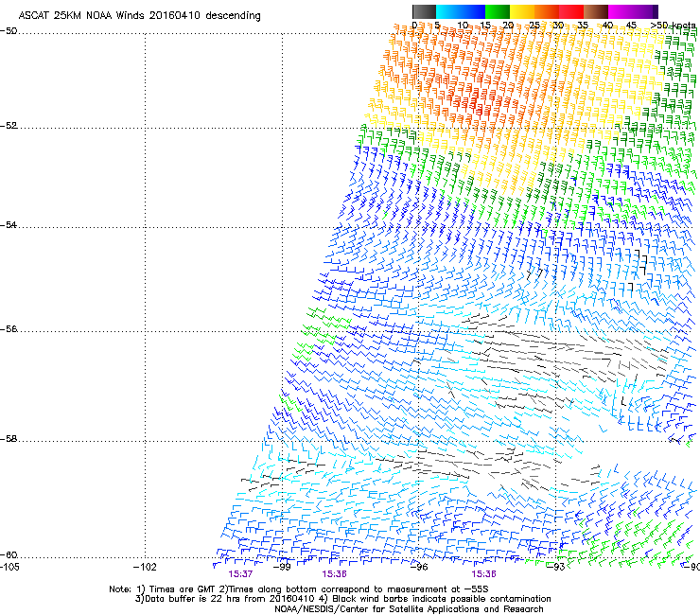Click the 15:36 time stamp near -99

(x=334, y=574)
